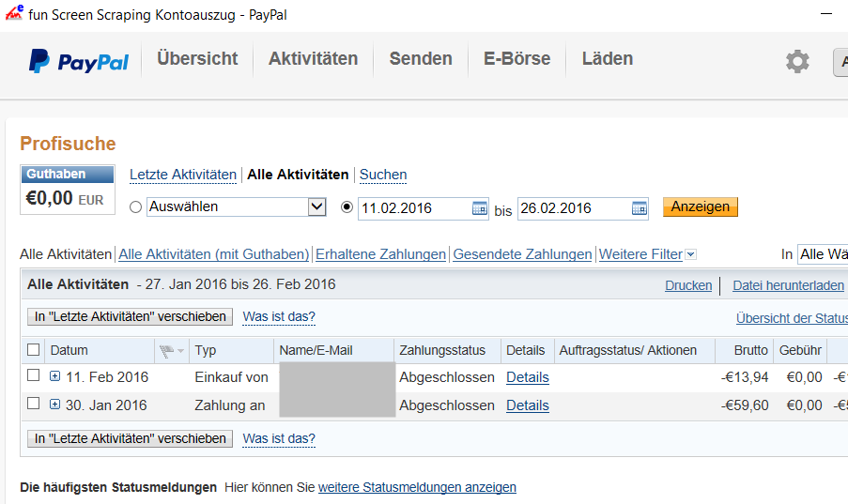Click the Brutto column header
This screenshot has height=504, width=848.
[750, 350]
